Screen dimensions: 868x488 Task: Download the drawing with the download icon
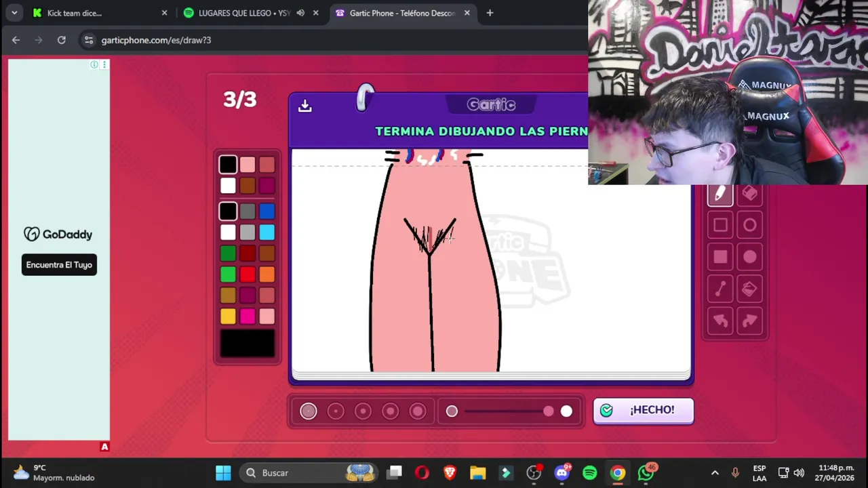[x=304, y=106]
